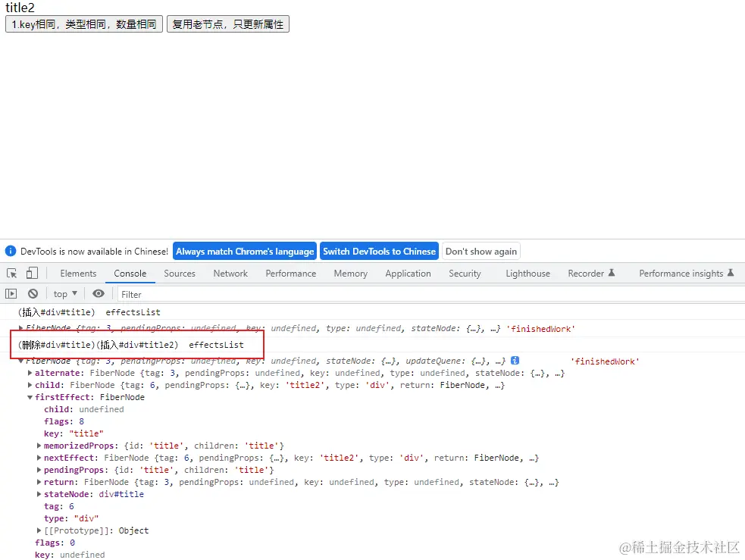Switch to the Performance tab
This screenshot has width=745, height=560.
(291, 274)
